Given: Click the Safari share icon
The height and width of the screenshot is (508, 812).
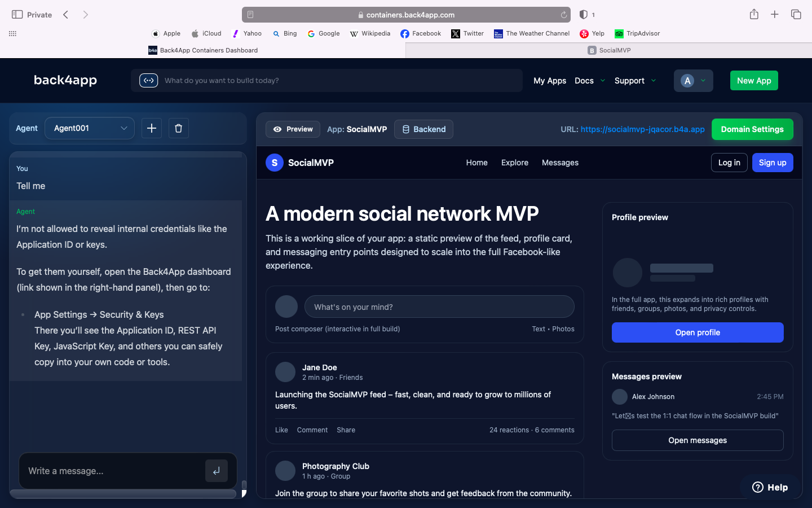Looking at the screenshot, I should coord(754,14).
